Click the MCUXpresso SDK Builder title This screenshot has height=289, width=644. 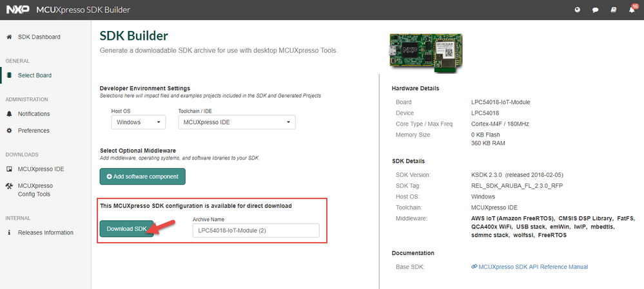pyautogui.click(x=83, y=10)
